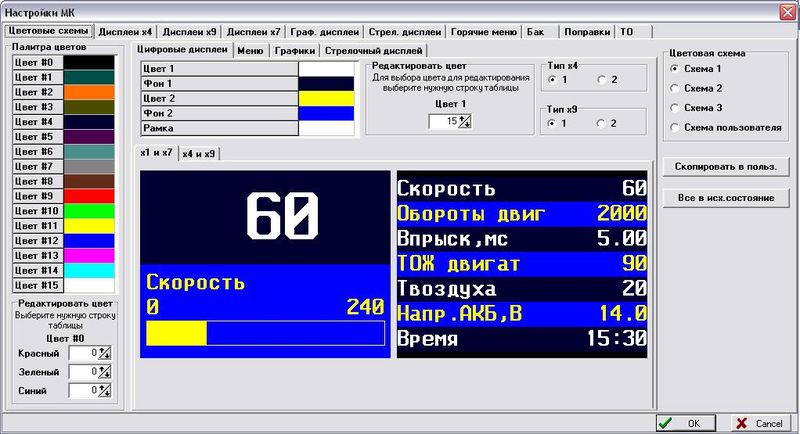The height and width of the screenshot is (434, 800).
Task: Click the Цвет 1 value spinner arrows
Action: [x=464, y=121]
